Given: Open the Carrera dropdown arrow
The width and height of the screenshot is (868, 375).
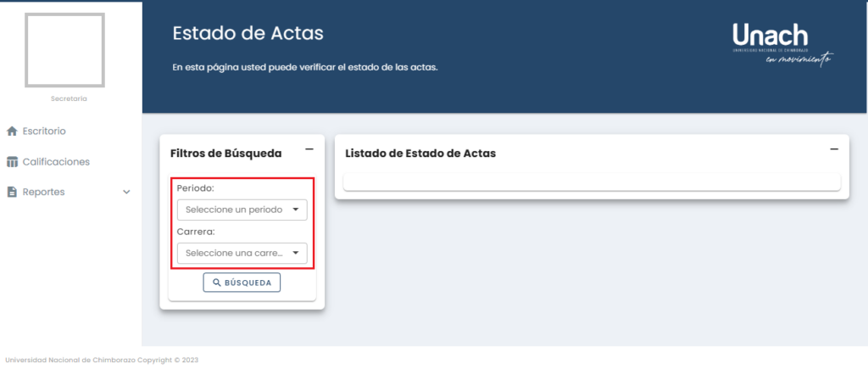Looking at the screenshot, I should pos(296,253).
